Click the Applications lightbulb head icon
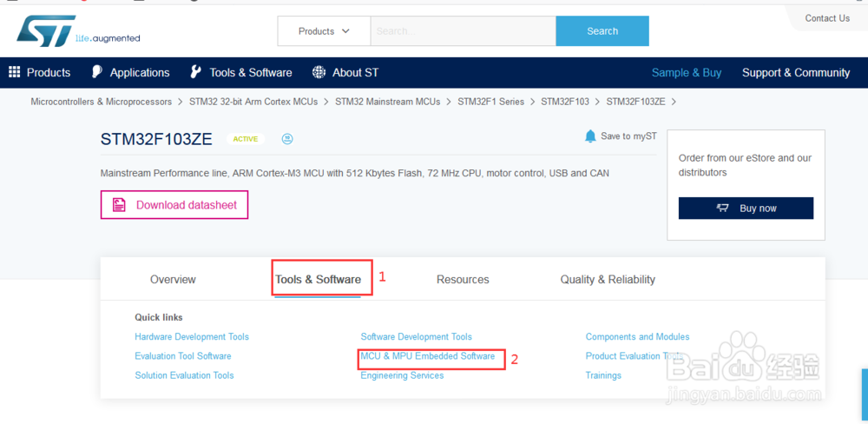This screenshot has width=868, height=424. (97, 72)
